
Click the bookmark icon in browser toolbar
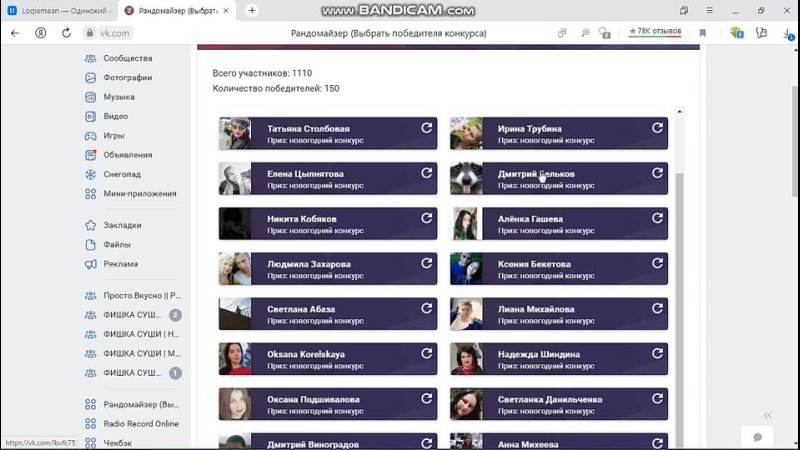[703, 33]
